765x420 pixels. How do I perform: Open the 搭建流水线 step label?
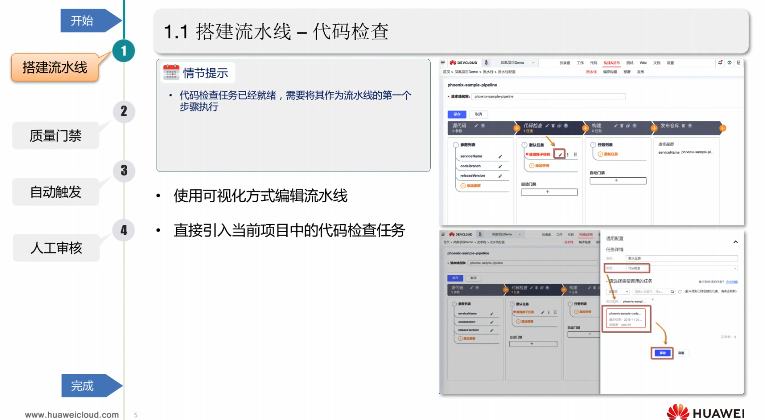click(x=55, y=67)
